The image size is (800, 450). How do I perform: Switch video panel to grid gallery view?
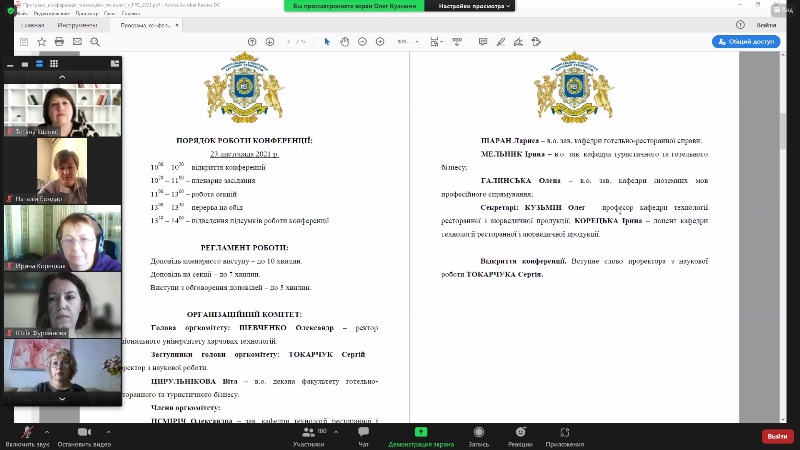[x=54, y=64]
